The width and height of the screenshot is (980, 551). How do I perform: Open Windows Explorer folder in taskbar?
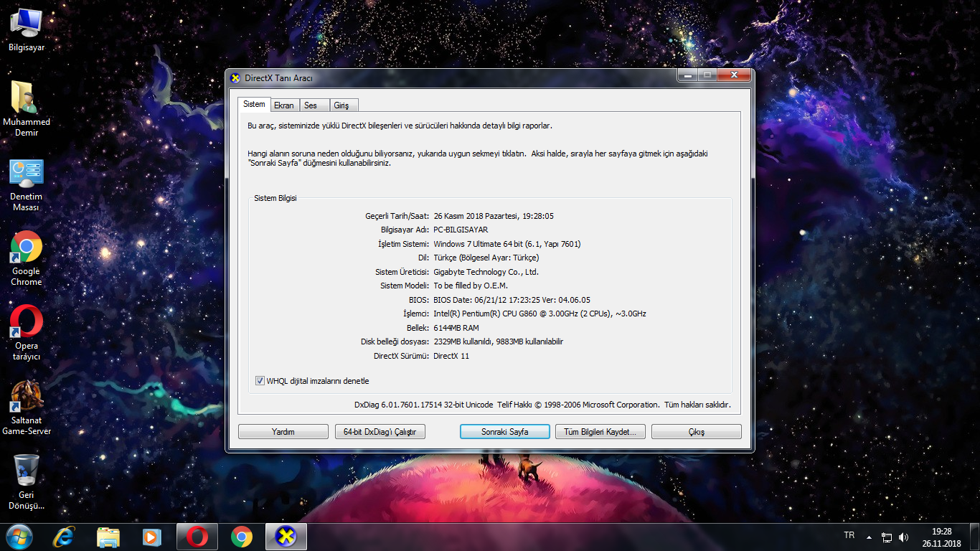[108, 536]
